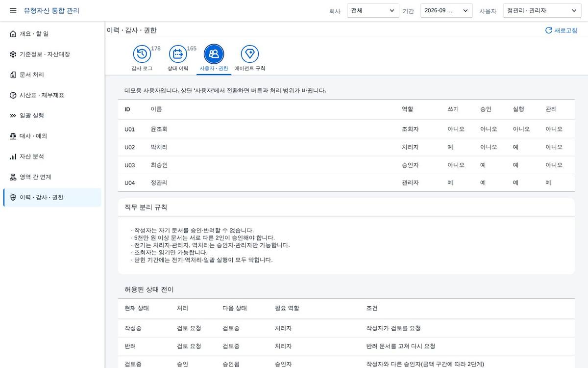Click the 반려 state cell
The width and height of the screenshot is (588, 368).
coord(130,346)
